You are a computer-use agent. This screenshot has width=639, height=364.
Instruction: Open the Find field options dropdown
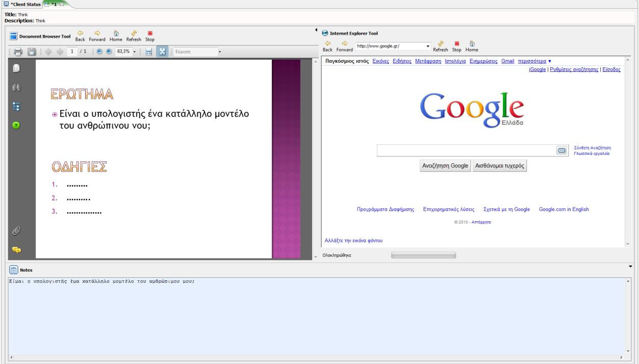pyautogui.click(x=219, y=51)
